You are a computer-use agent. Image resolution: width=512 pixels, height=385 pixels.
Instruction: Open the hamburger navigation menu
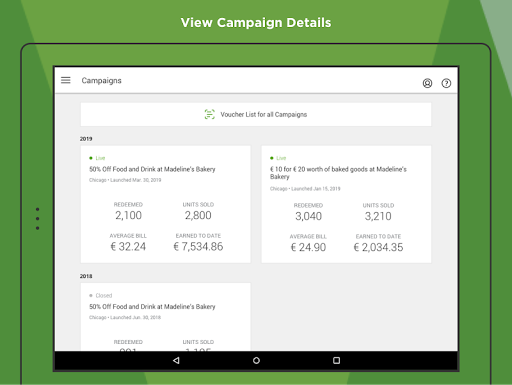coord(66,80)
